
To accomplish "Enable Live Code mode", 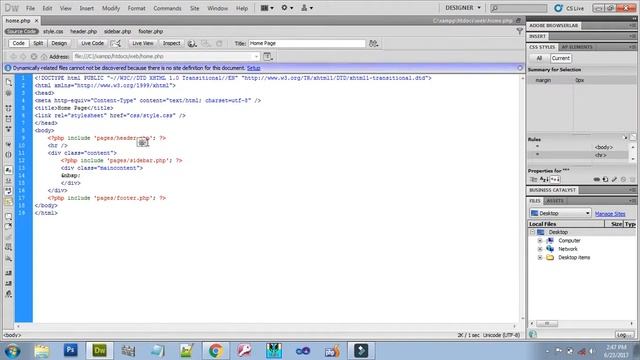I will click(92, 43).
